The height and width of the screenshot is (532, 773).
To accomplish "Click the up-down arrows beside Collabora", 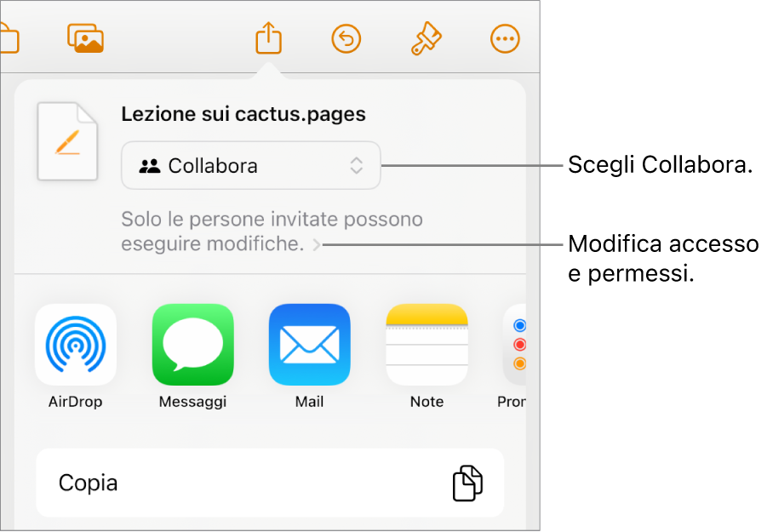I will coord(357,166).
